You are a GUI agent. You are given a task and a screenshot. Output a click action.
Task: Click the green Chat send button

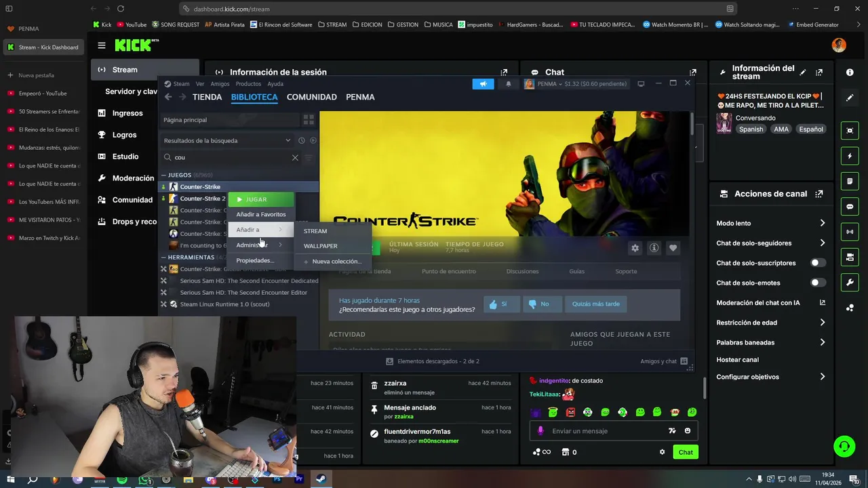[686, 452]
